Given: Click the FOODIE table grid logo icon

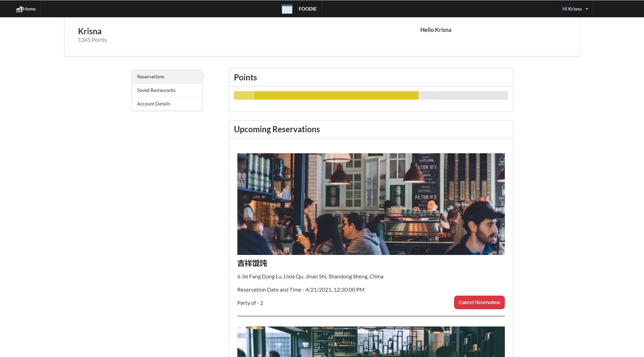Looking at the screenshot, I should 287,9.
